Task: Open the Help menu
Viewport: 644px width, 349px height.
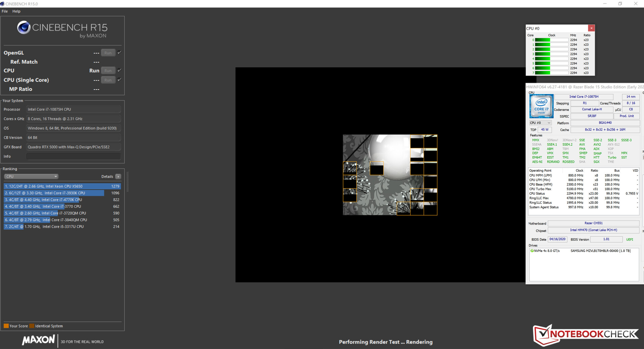Action: tap(16, 11)
